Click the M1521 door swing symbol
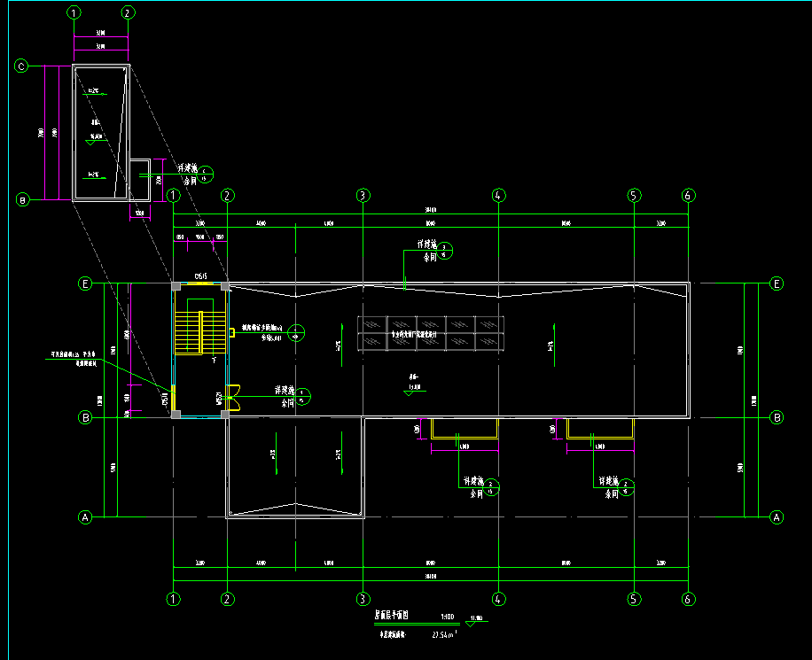The image size is (812, 660). (234, 395)
